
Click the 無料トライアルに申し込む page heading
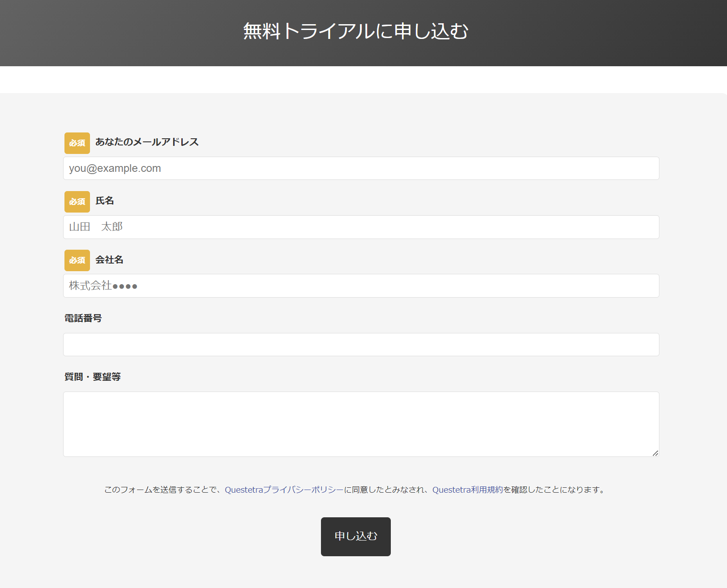(356, 31)
